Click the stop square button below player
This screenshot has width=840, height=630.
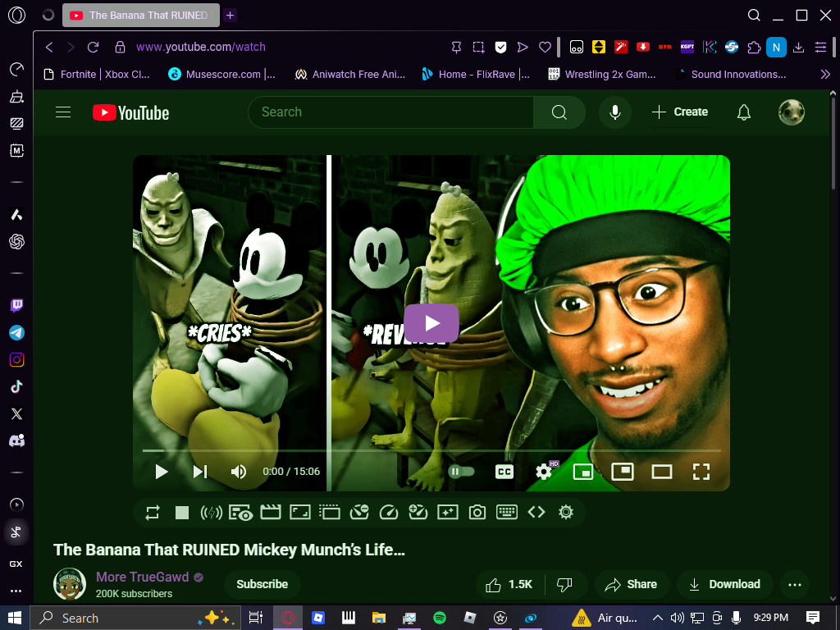tap(182, 513)
